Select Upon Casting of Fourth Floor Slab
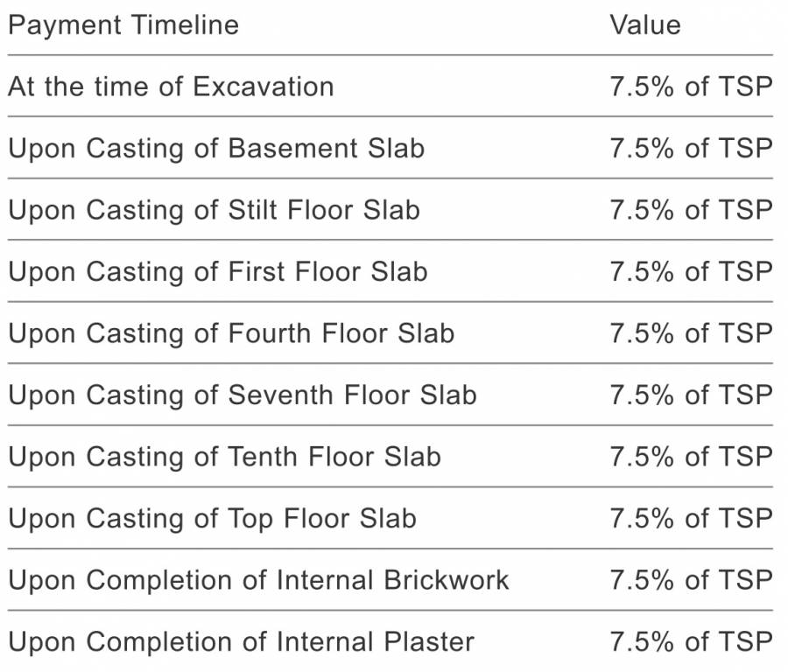The height and width of the screenshot is (672, 788). pyautogui.click(x=232, y=333)
